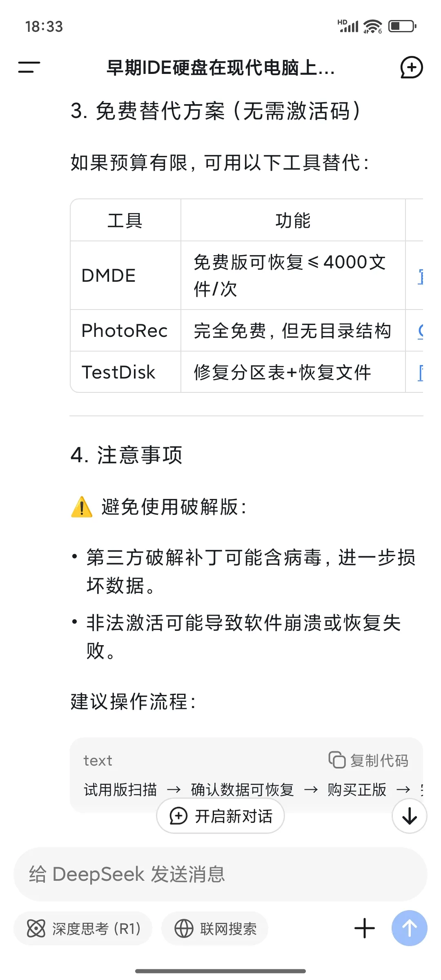Tap the blue send arrow button
Viewport: 441px width, 980px height.
point(409,928)
